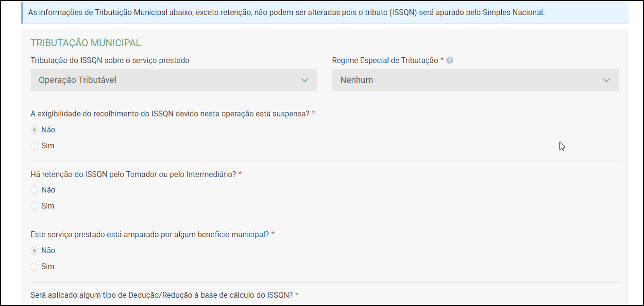Click the TRIBUTAÇÃO MUNICIPAL section heading
644x306 pixels.
85,43
